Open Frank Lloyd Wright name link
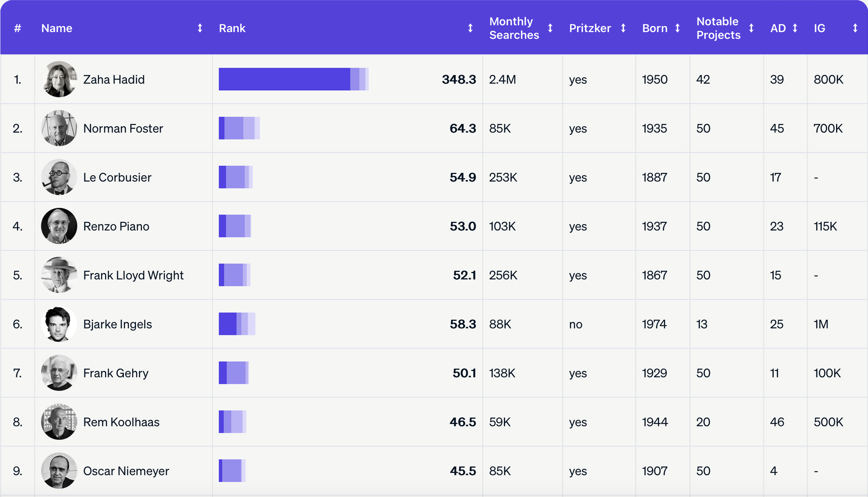 (133, 275)
